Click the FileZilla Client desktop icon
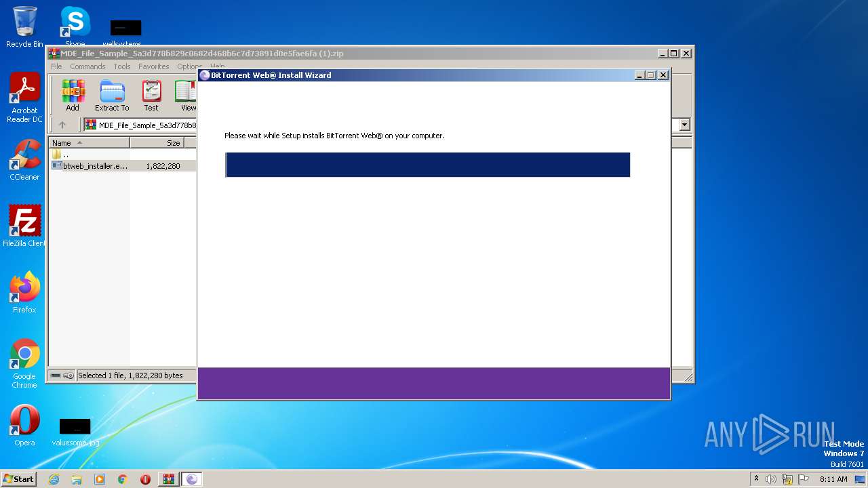Screen dimensions: 868x488 (x=24, y=226)
